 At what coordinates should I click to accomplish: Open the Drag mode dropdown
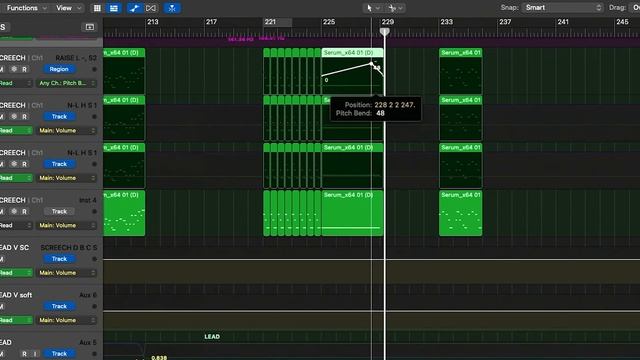pyautogui.click(x=636, y=8)
